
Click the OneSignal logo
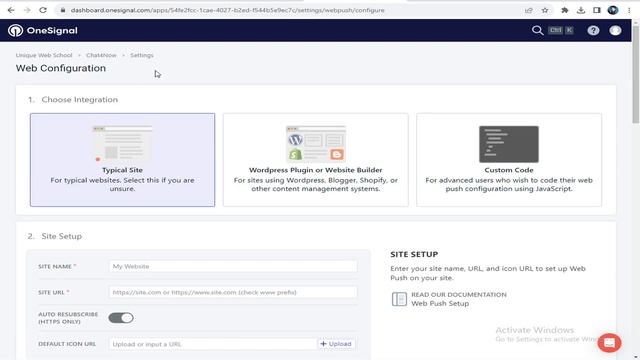[x=42, y=31]
